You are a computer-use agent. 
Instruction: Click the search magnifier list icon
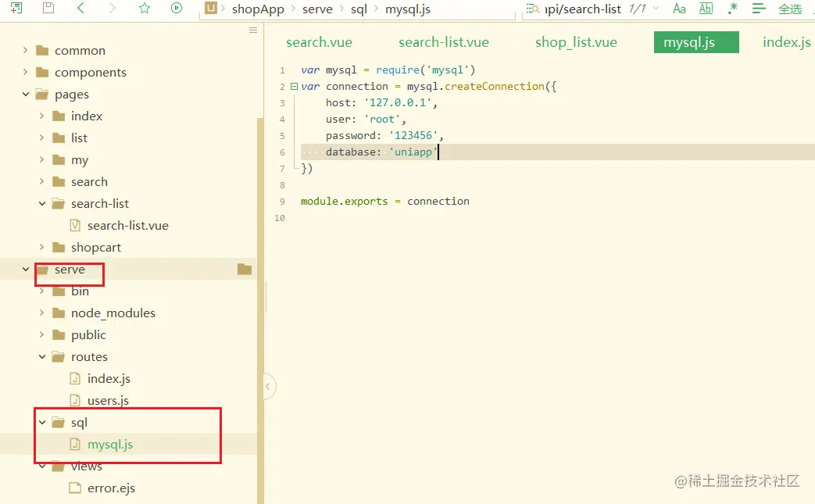click(x=532, y=9)
